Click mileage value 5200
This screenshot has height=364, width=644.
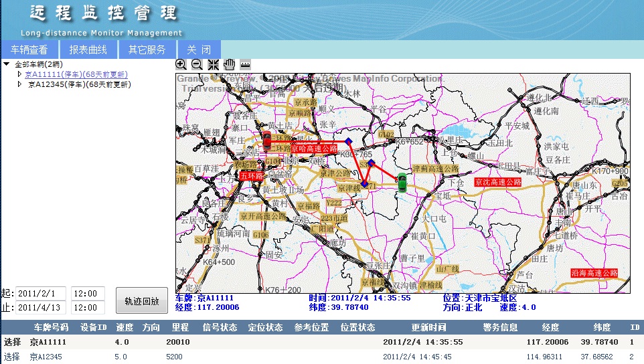point(174,357)
